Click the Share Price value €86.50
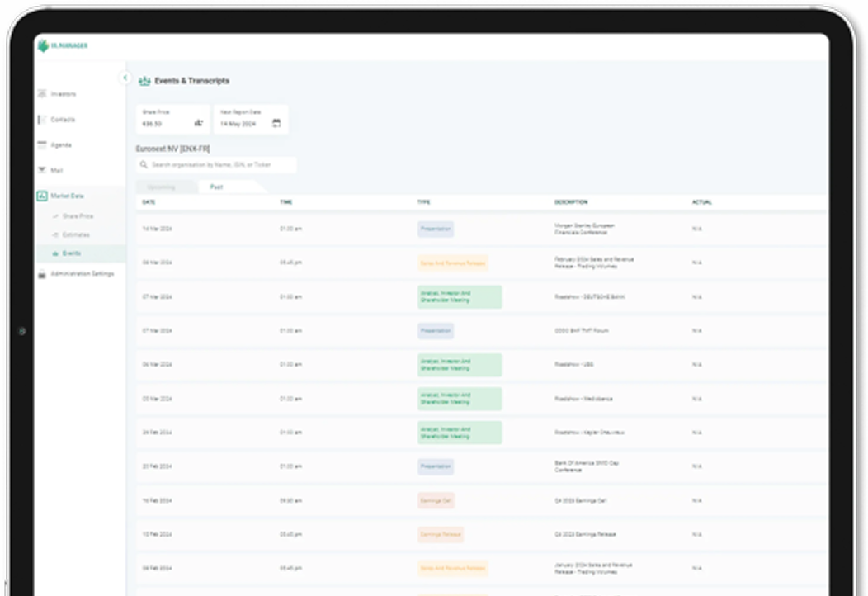 [153, 124]
